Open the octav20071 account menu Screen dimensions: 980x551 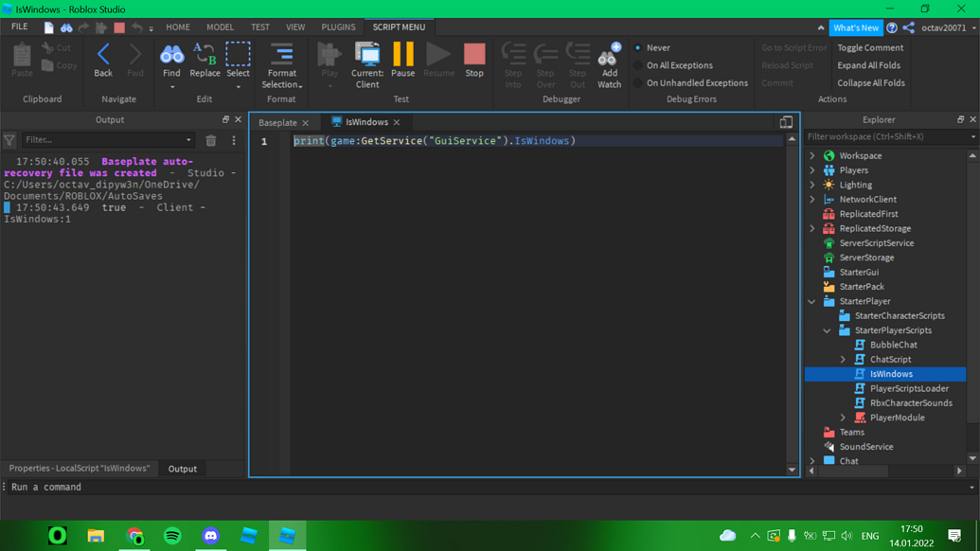tap(948, 27)
